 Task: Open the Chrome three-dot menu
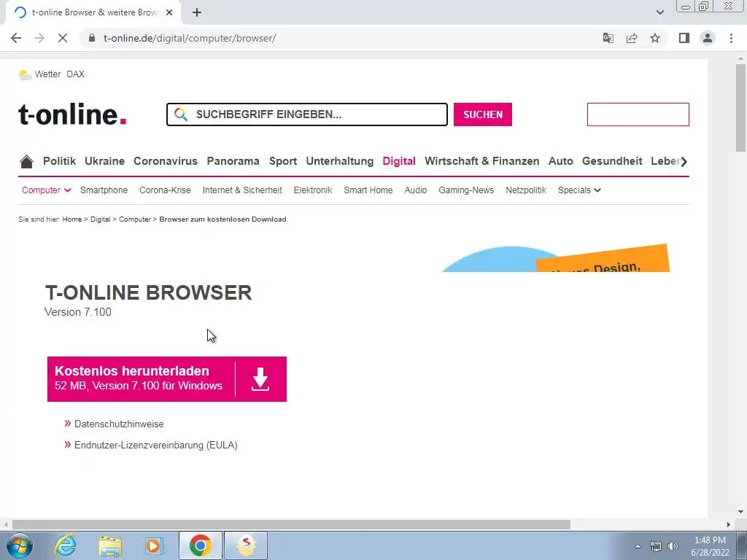[x=731, y=38]
